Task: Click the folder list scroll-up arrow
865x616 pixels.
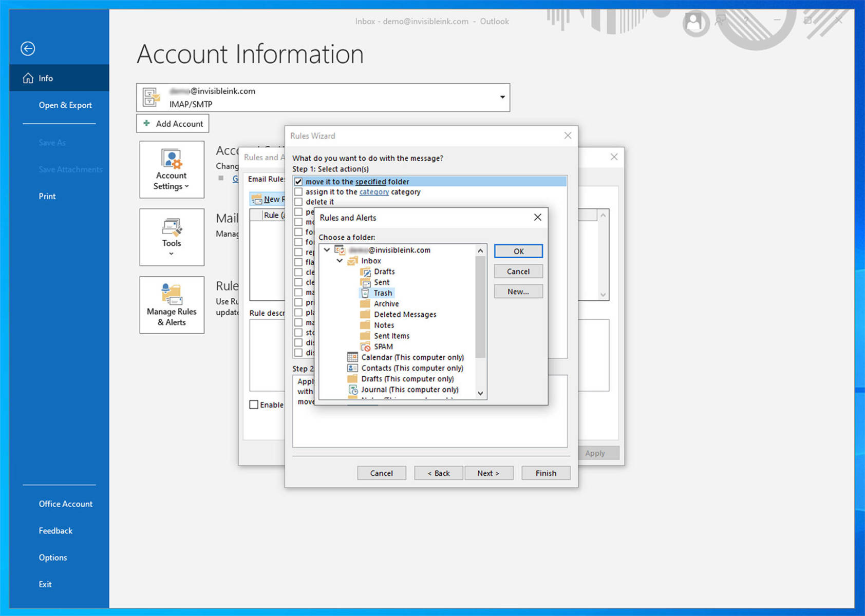Action: [x=480, y=251]
